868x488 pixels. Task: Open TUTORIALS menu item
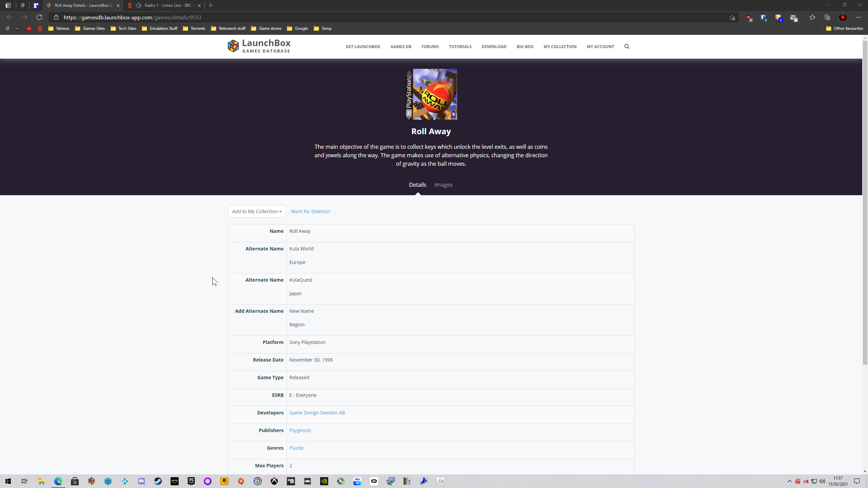click(460, 46)
